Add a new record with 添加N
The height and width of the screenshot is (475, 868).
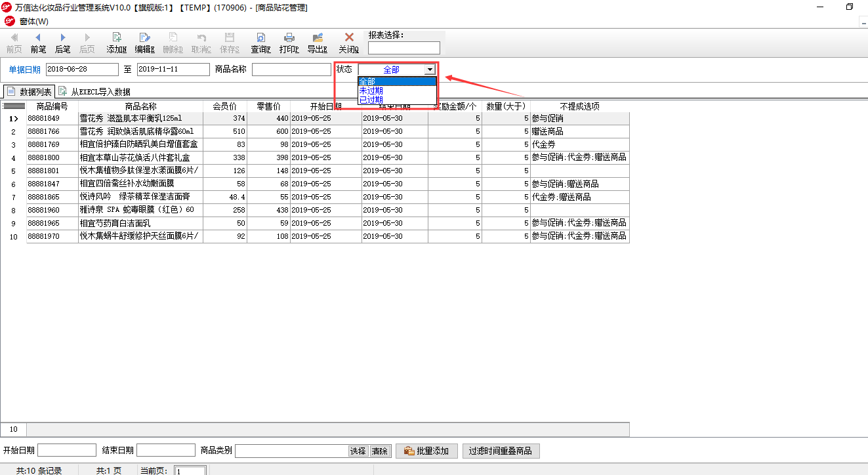point(117,43)
